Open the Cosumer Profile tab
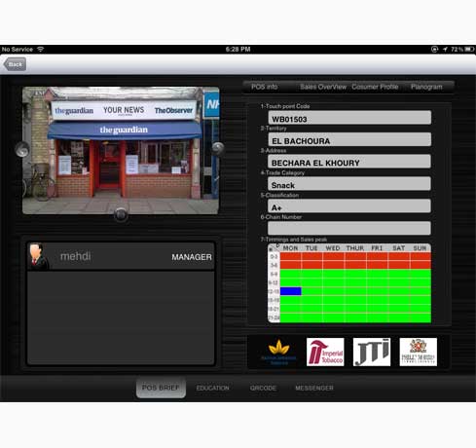Image resolution: width=476 pixels, height=448 pixels. pos(375,87)
